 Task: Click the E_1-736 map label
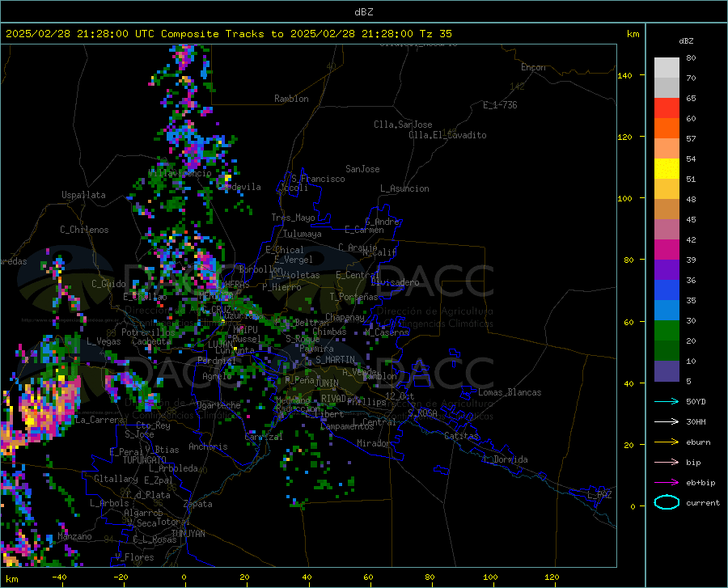pyautogui.click(x=500, y=105)
